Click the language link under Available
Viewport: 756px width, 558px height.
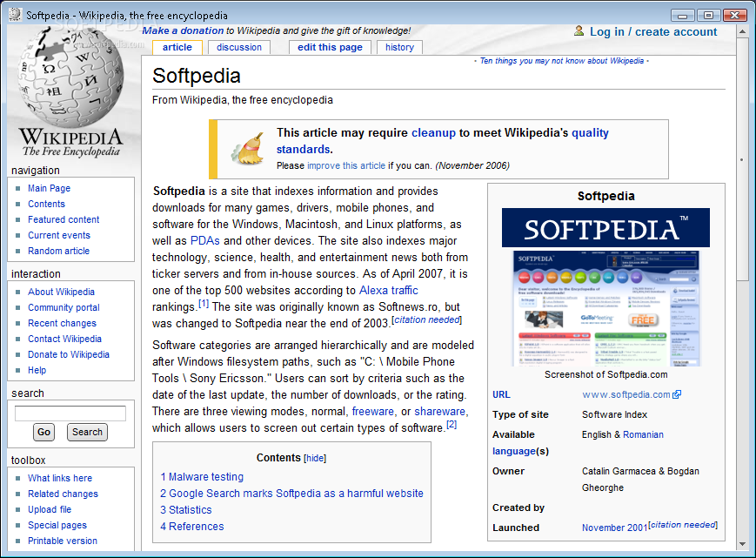click(x=514, y=451)
